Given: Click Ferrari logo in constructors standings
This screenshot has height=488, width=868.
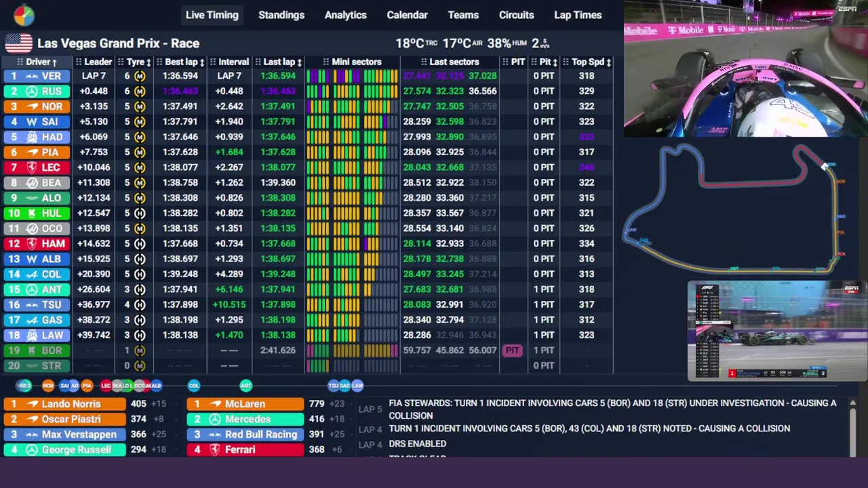Looking at the screenshot, I should (x=215, y=450).
